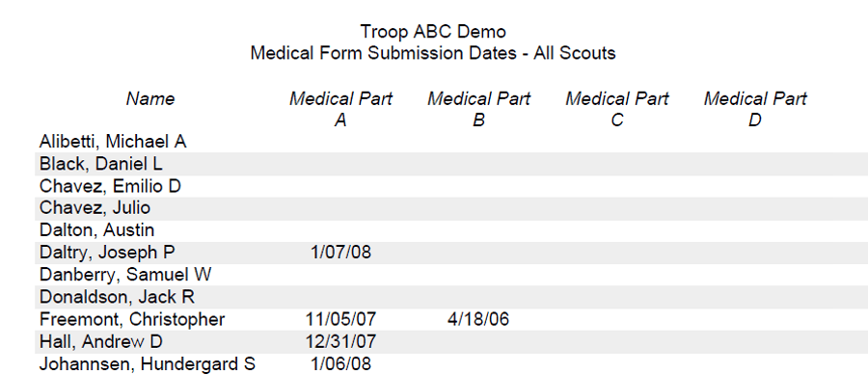This screenshot has width=868, height=375.
Task: Select the Medical Form Submission Dates subtitle
Action: [x=433, y=53]
